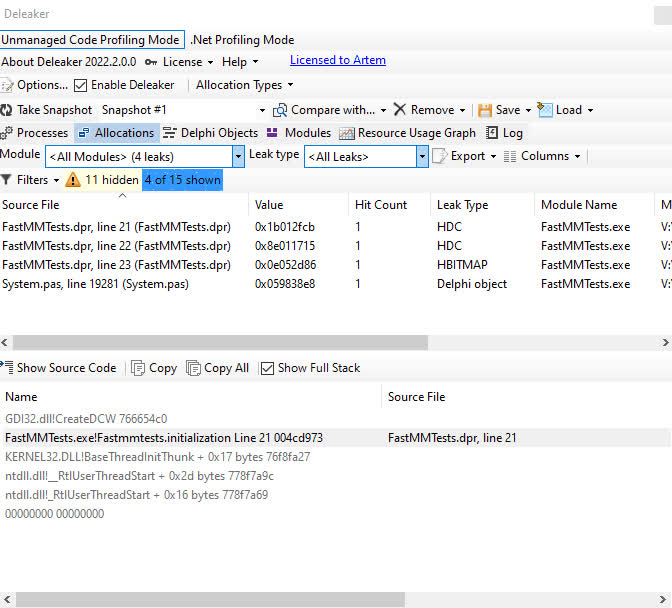Click the Export icon button

439,156
